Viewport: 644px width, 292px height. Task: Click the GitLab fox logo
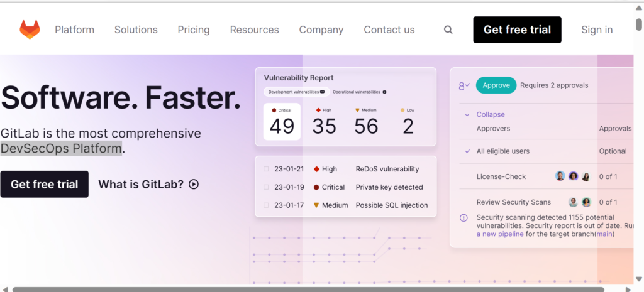coord(30,30)
